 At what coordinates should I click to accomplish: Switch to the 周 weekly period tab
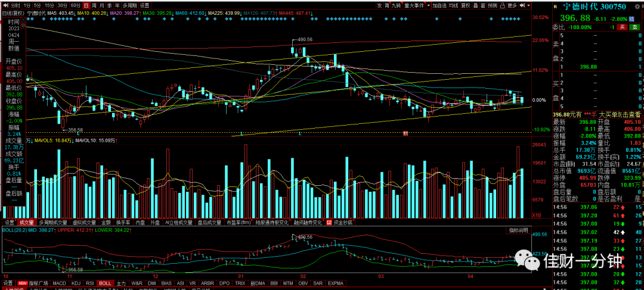(x=94, y=6)
